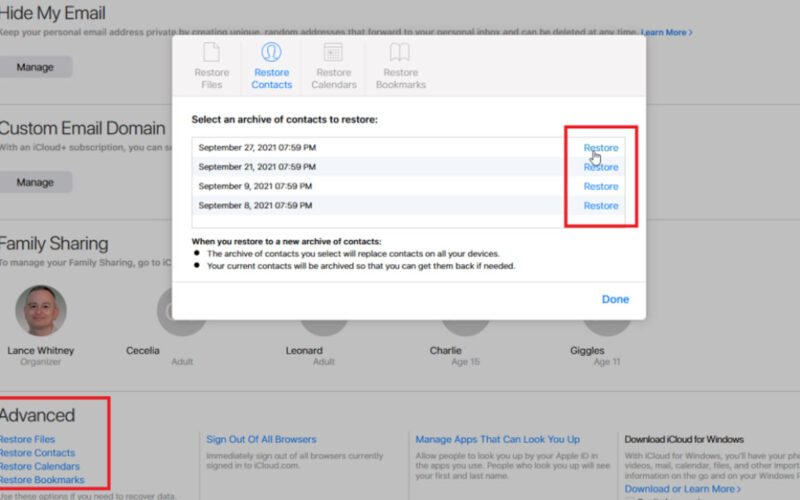This screenshot has height=500, width=800.
Task: Open Restore Bookmarks link under Advanced
Action: point(42,480)
